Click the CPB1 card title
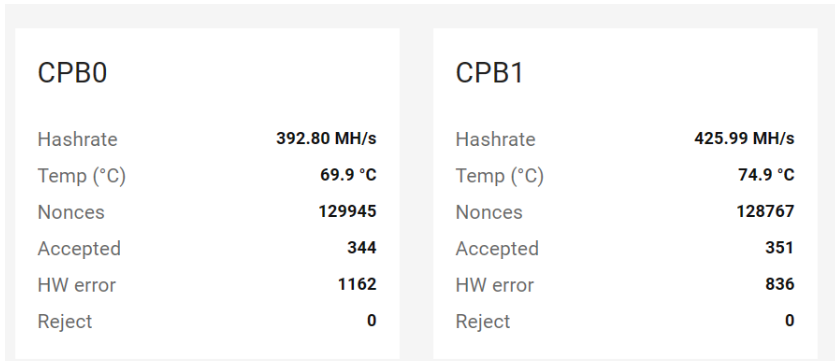This screenshot has width=835, height=361. coord(490,73)
